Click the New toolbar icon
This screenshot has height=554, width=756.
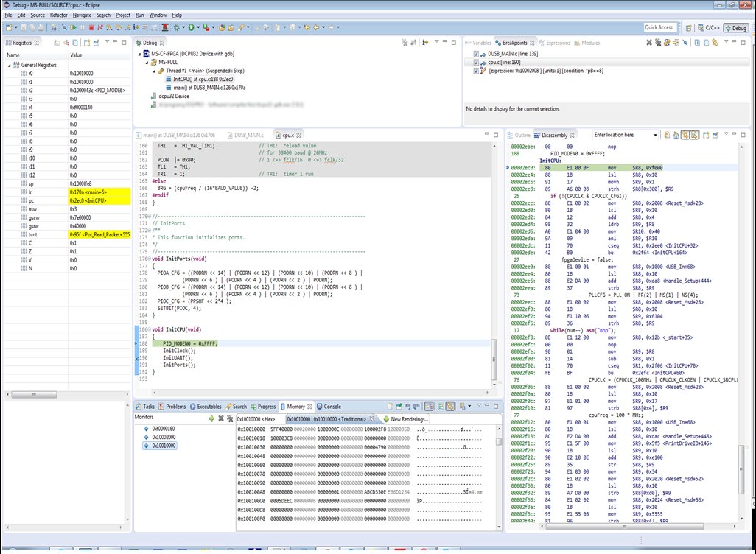pyautogui.click(x=9, y=27)
